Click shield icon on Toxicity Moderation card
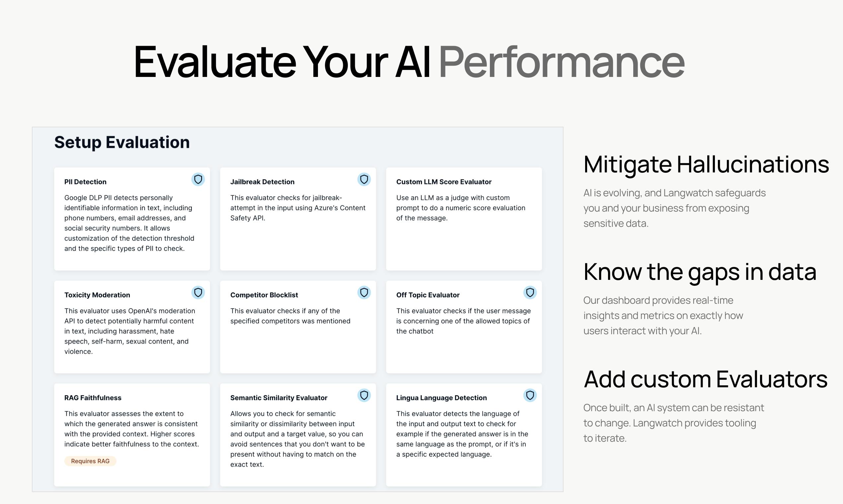 198,292
